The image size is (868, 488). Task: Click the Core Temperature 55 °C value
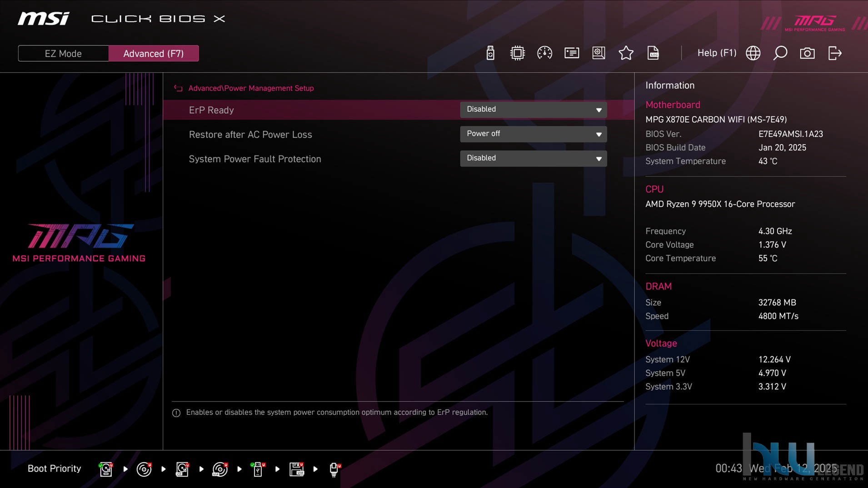[768, 259]
